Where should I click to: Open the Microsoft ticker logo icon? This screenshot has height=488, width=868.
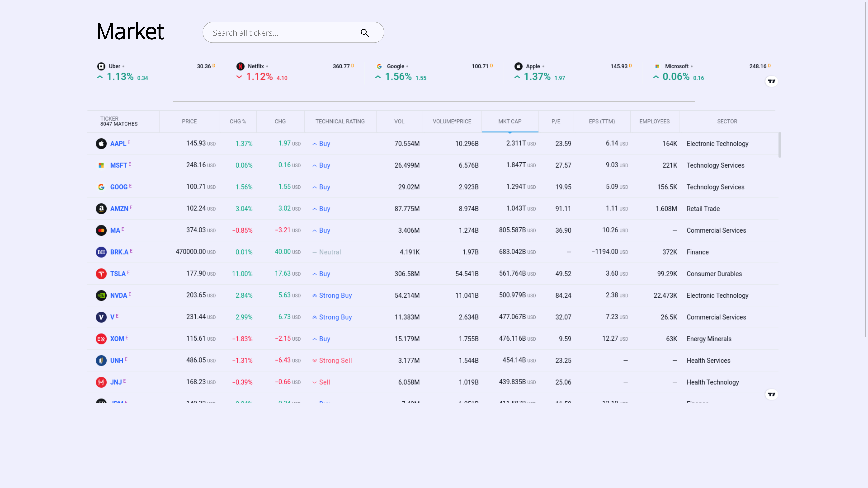click(x=657, y=66)
